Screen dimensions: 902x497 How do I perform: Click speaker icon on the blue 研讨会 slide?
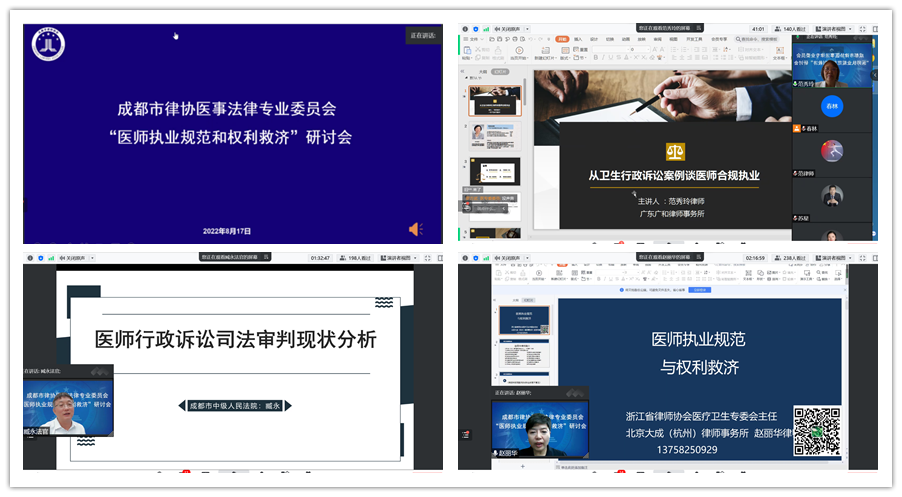pyautogui.click(x=416, y=229)
